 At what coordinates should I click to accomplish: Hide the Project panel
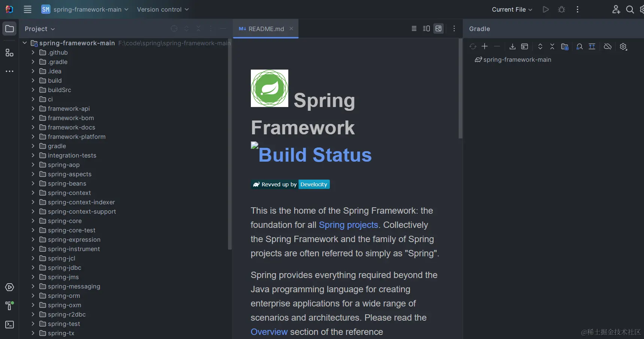(223, 29)
